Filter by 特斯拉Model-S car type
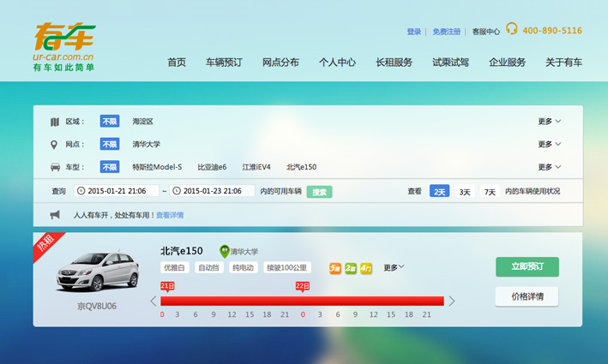Viewport: 608px width, 364px height. (x=157, y=167)
